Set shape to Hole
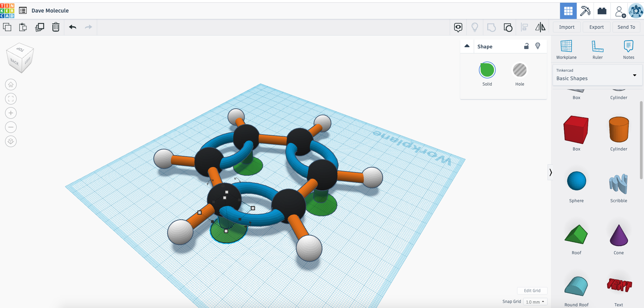Image resolution: width=644 pixels, height=308 pixels. click(519, 70)
